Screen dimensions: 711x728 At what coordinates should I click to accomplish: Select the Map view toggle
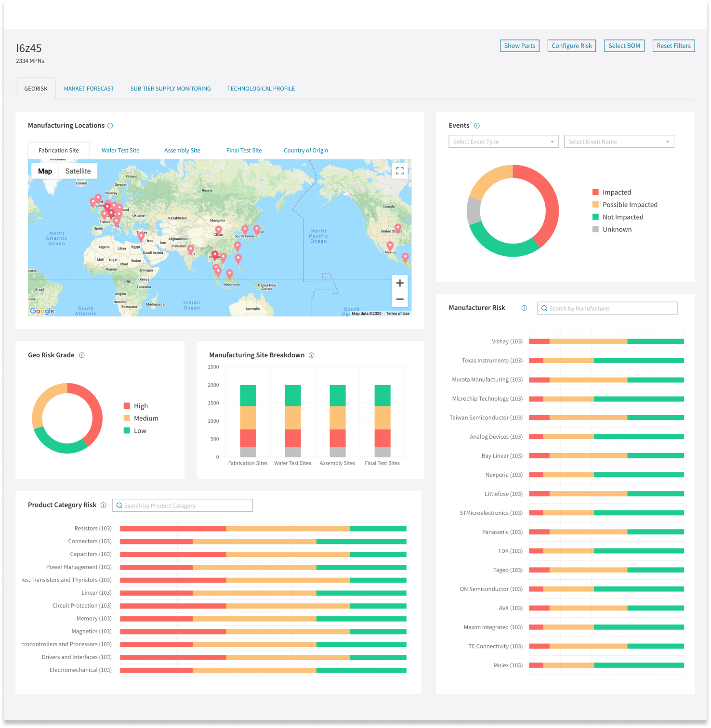[44, 171]
